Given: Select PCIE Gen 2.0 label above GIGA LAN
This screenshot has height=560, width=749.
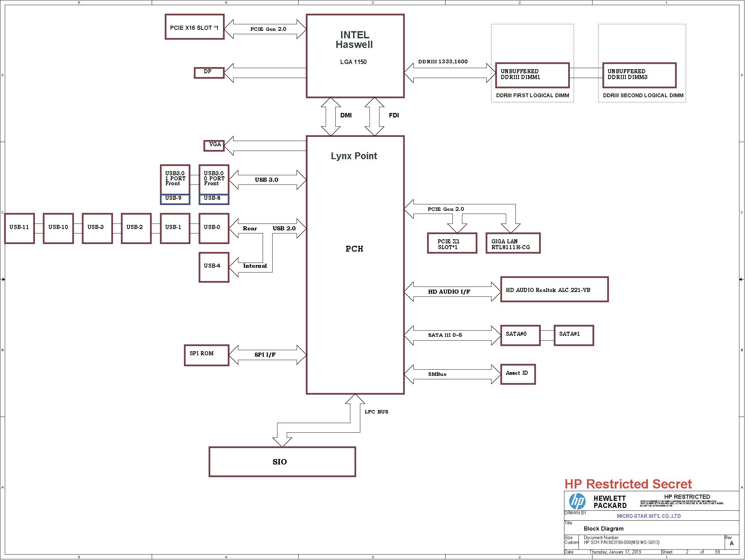Looking at the screenshot, I should [446, 209].
